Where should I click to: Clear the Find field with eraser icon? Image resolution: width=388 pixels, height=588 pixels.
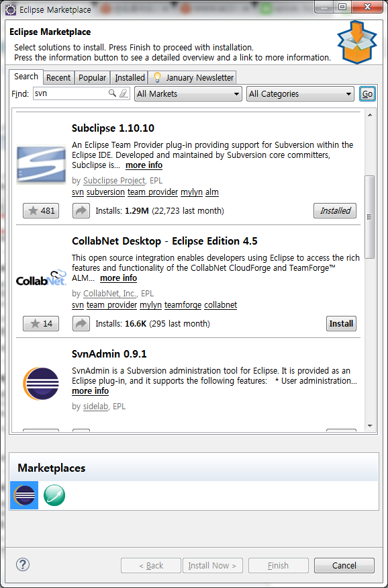pyautogui.click(x=124, y=93)
